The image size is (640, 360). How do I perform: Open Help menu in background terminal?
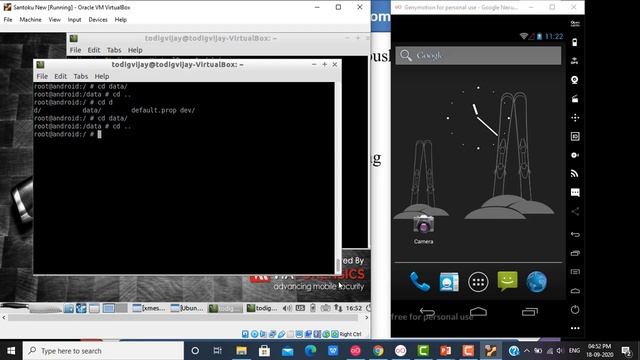click(135, 50)
